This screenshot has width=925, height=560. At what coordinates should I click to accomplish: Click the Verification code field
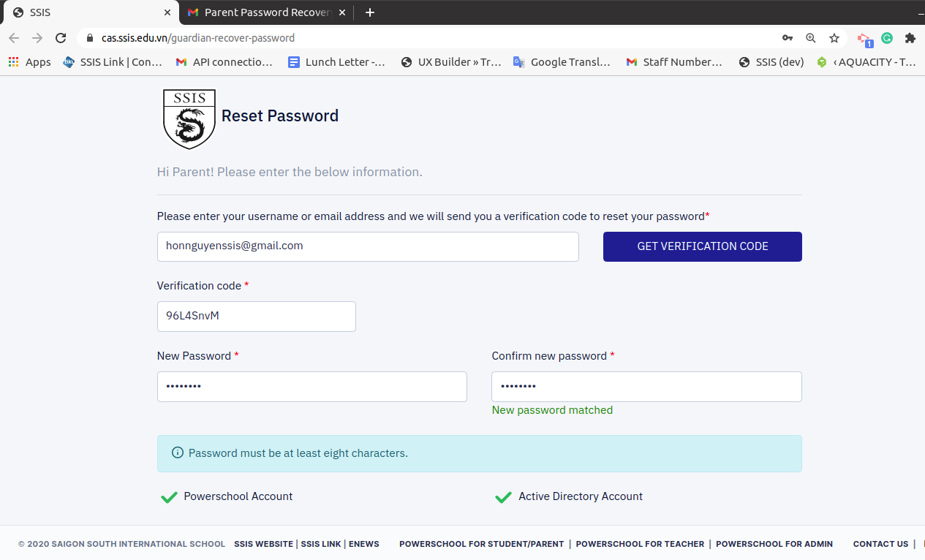click(257, 316)
